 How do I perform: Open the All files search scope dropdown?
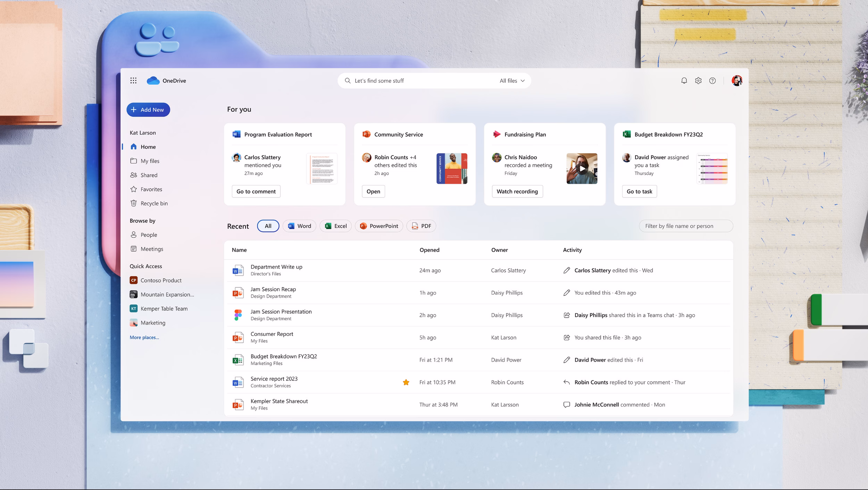tap(511, 80)
